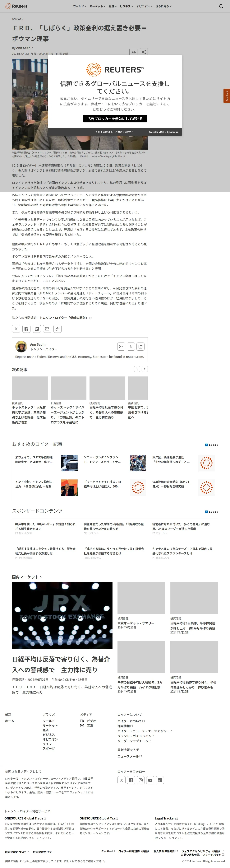The width and height of the screenshot is (230, 868).
Task: Share article on X below article text
Action: pyautogui.click(x=16, y=329)
